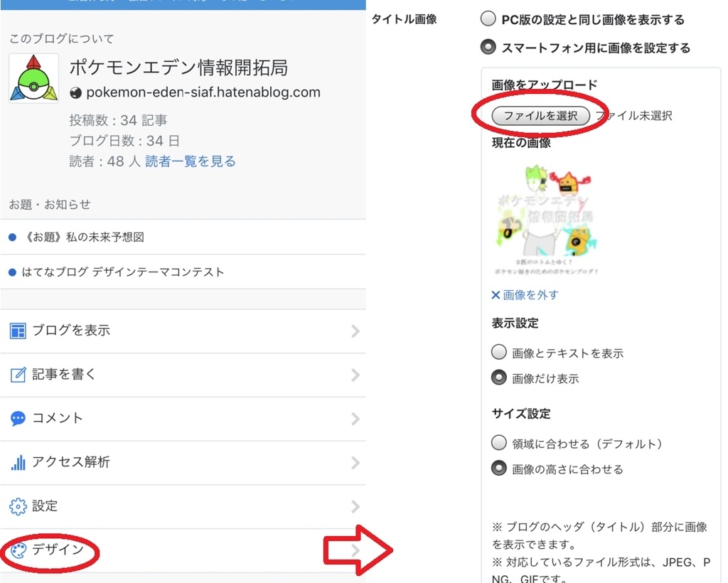Expand chevron on 設定 row
The height and width of the screenshot is (583, 728).
tap(355, 506)
